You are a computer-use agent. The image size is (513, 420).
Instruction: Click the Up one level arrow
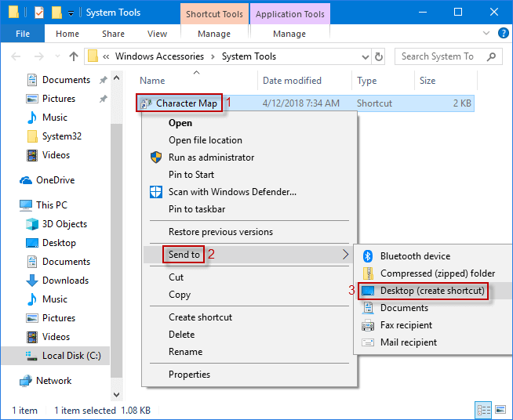(x=74, y=56)
